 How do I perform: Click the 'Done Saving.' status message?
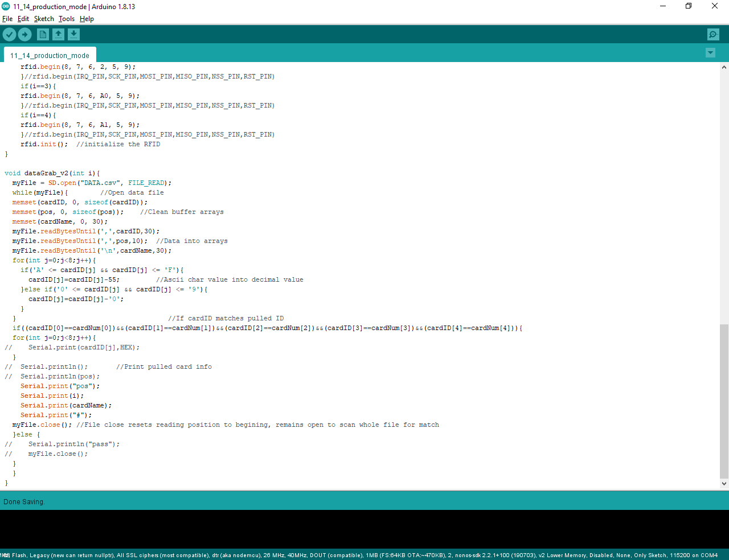pyautogui.click(x=24, y=502)
